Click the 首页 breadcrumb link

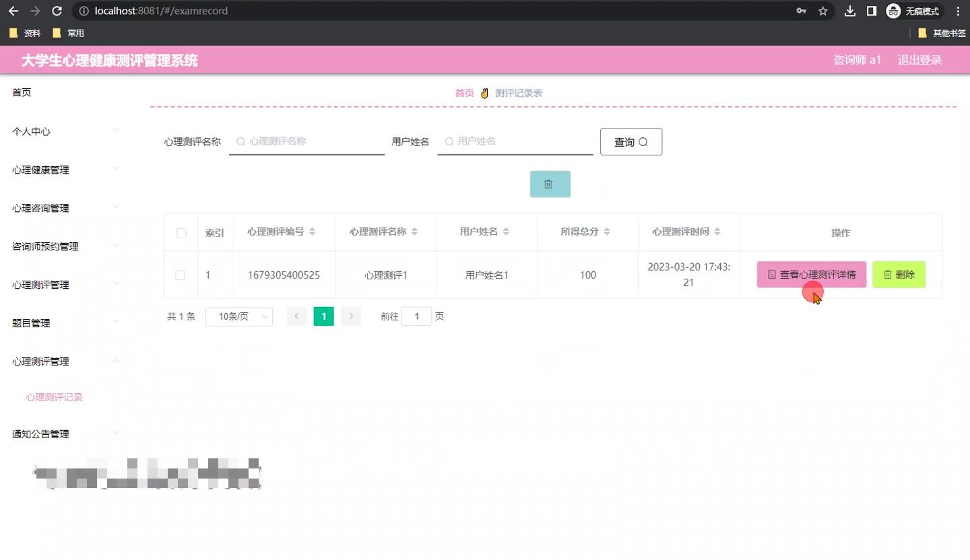pyautogui.click(x=464, y=93)
